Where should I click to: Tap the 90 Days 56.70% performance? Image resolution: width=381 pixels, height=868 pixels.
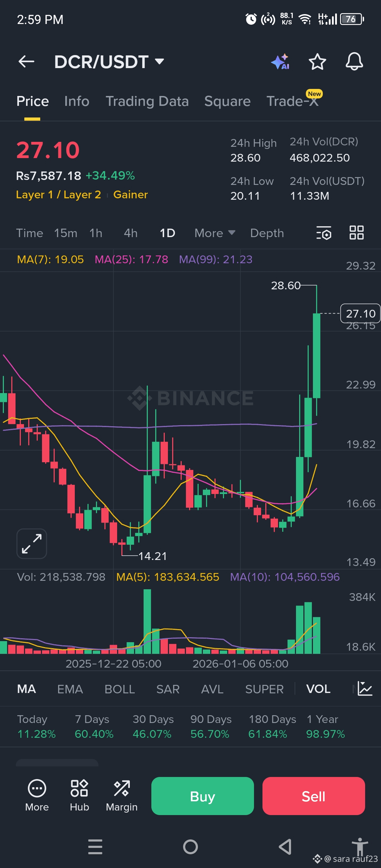tap(211, 727)
